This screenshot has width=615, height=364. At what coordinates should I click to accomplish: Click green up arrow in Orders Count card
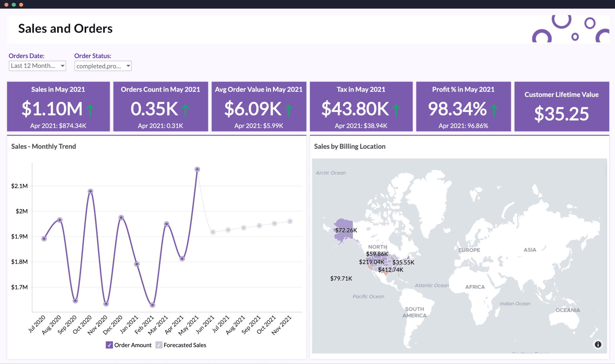click(x=185, y=110)
